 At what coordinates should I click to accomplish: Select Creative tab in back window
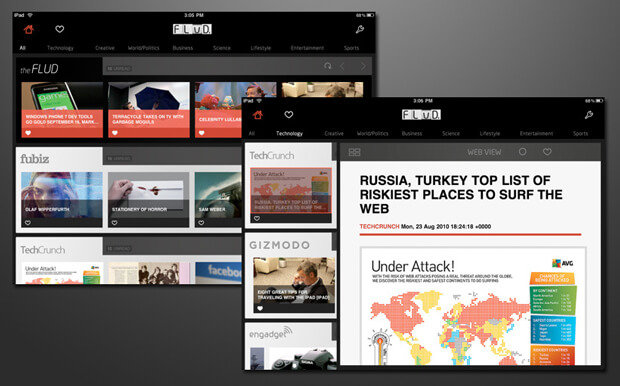(x=105, y=48)
